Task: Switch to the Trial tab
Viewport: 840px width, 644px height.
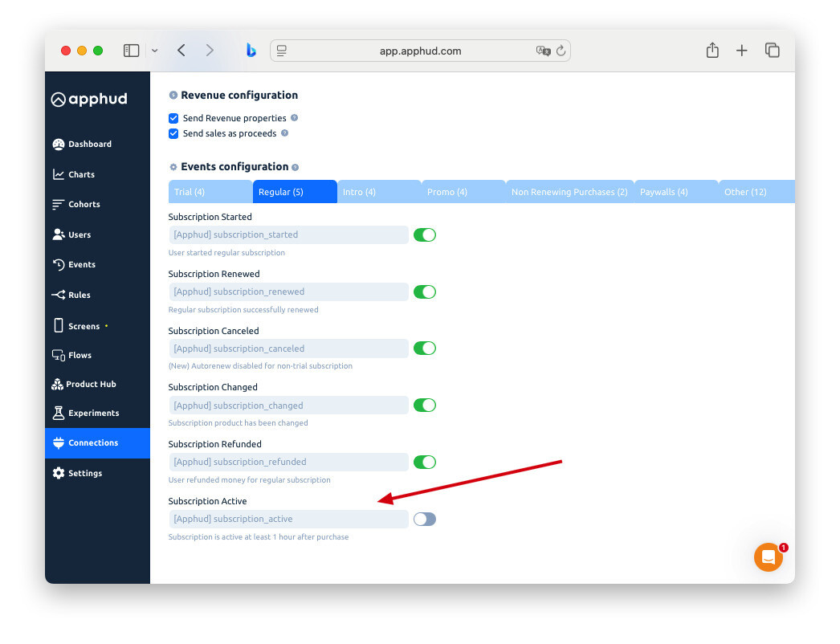Action: (x=190, y=191)
